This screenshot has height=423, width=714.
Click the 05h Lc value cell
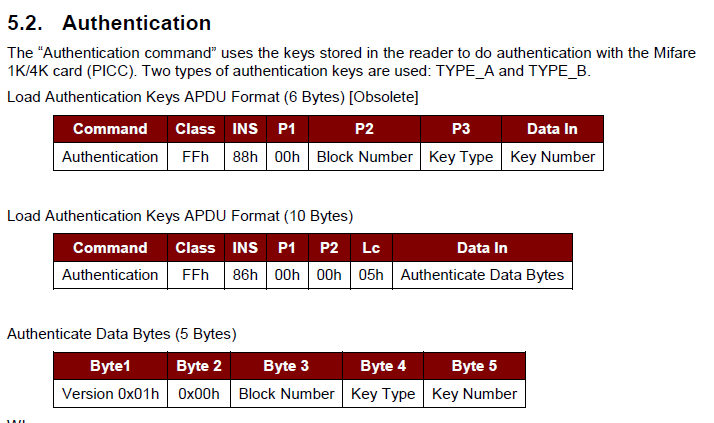coord(371,275)
